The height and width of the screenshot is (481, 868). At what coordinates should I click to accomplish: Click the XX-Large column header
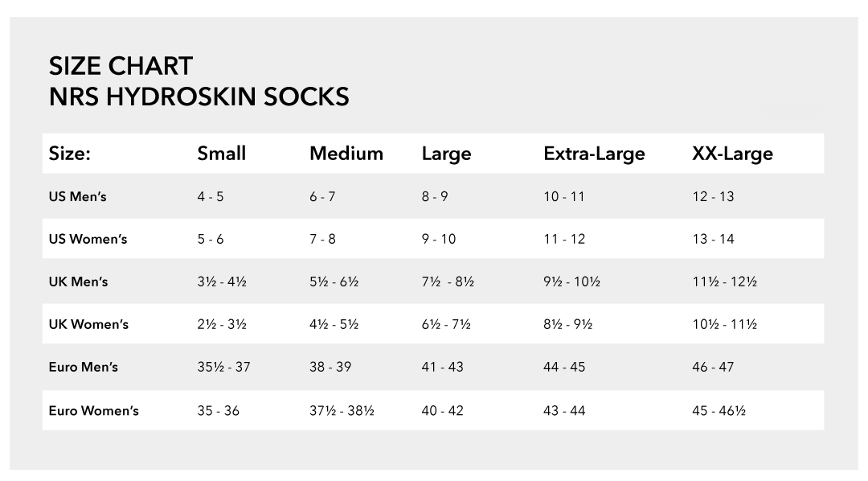click(x=732, y=154)
